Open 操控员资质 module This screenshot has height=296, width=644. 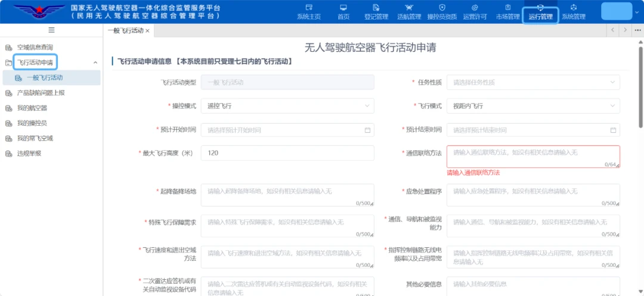coord(442,12)
